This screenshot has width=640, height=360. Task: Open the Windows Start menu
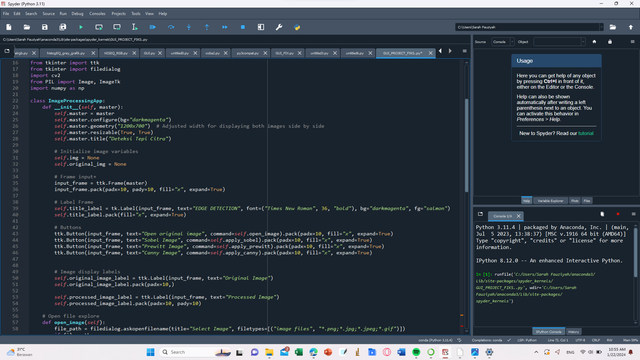point(150,352)
